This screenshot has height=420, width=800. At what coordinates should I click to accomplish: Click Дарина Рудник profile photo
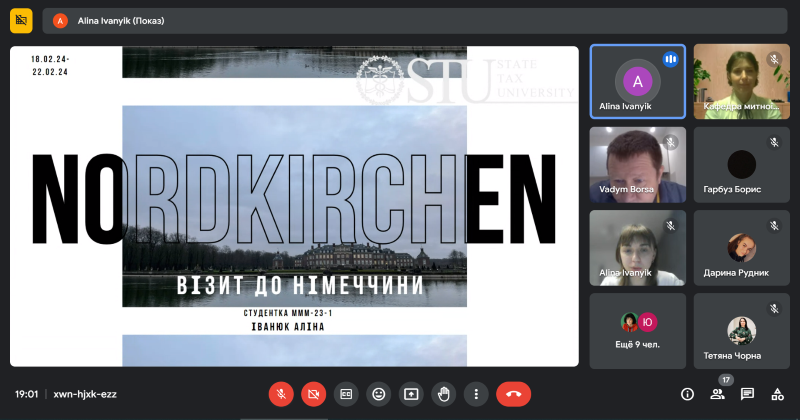(x=741, y=248)
